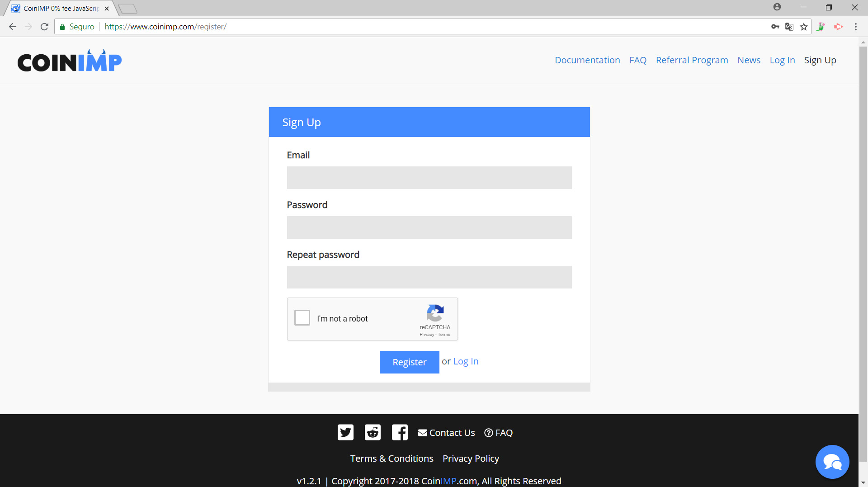Image resolution: width=868 pixels, height=487 pixels.
Task: Open reCAPTCHA Terms link
Action: 444,335
